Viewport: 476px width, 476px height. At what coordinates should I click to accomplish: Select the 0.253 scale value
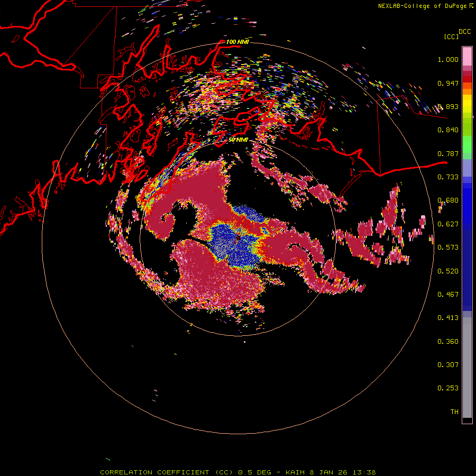coord(448,388)
